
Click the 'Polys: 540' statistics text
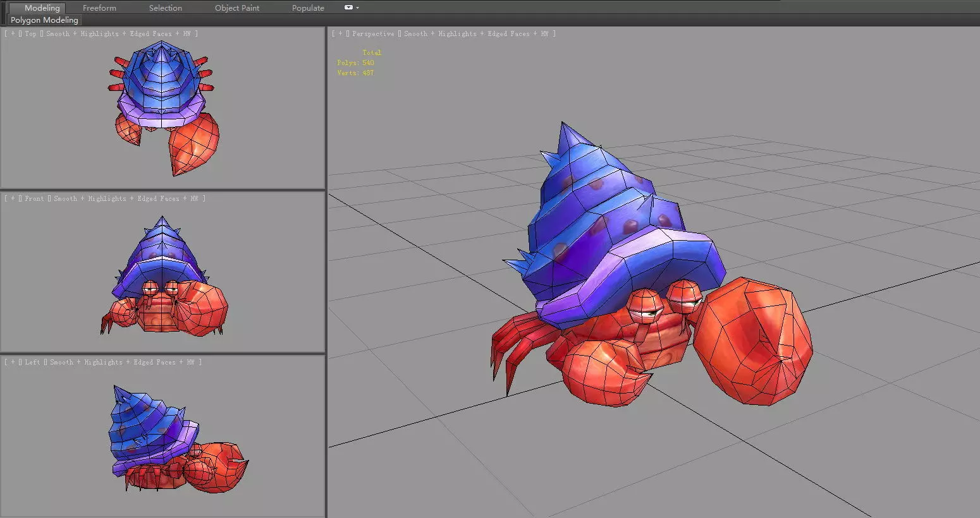pyautogui.click(x=355, y=63)
